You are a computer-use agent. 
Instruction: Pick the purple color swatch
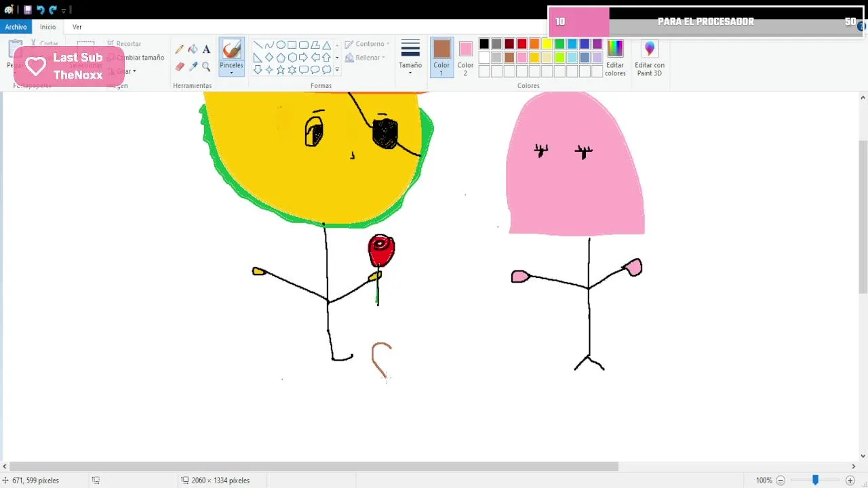(597, 44)
